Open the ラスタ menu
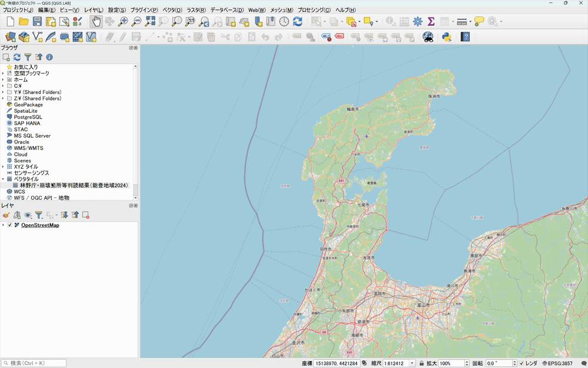 (x=196, y=10)
